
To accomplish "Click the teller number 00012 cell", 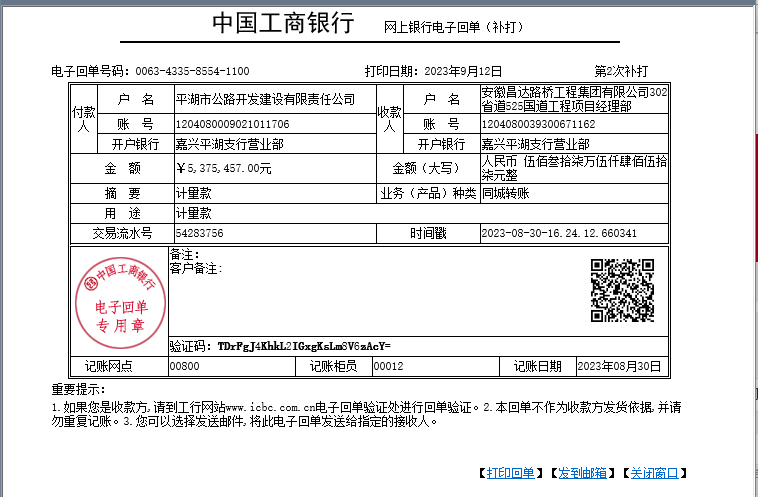I will coord(388,366).
